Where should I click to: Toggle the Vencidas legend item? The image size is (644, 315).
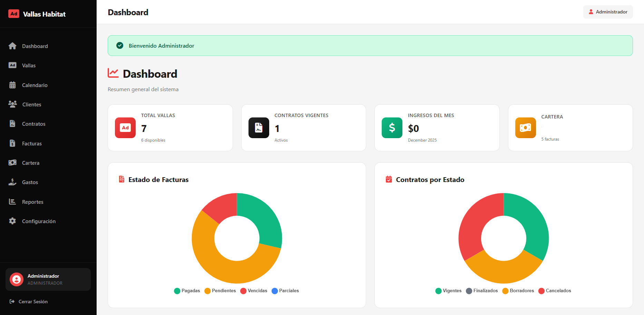click(x=254, y=291)
